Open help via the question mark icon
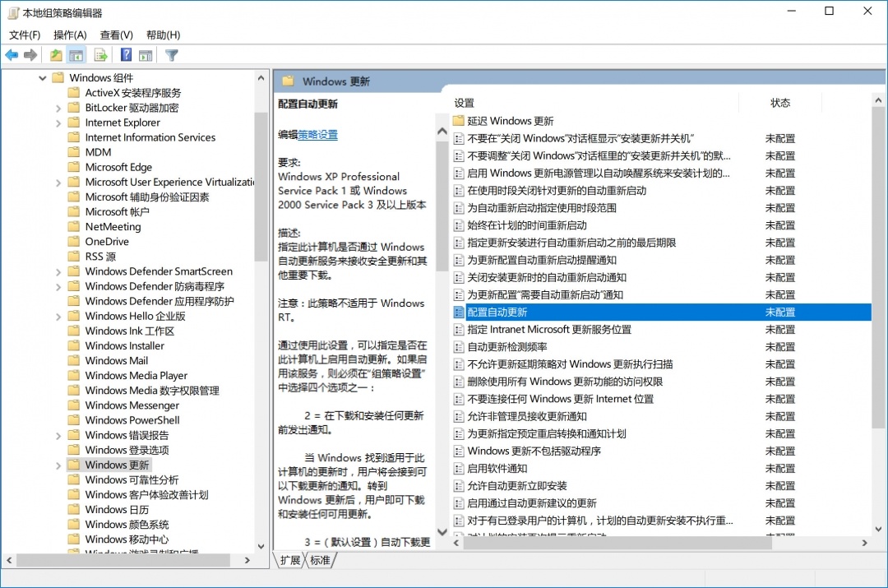The image size is (888, 588). pos(125,54)
